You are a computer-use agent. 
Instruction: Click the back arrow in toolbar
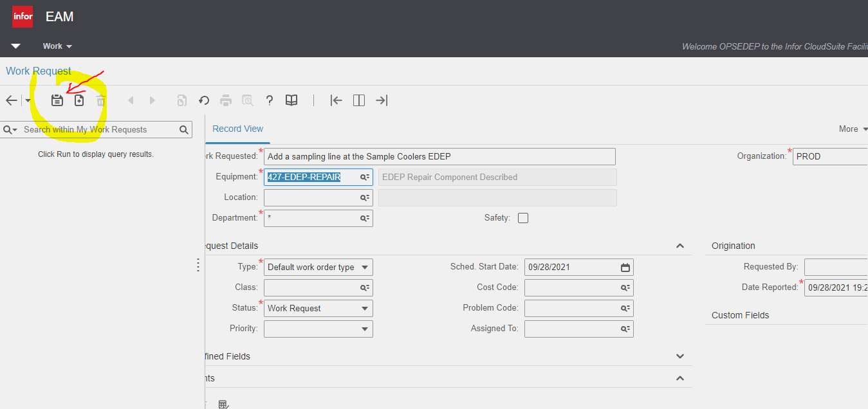(12, 100)
